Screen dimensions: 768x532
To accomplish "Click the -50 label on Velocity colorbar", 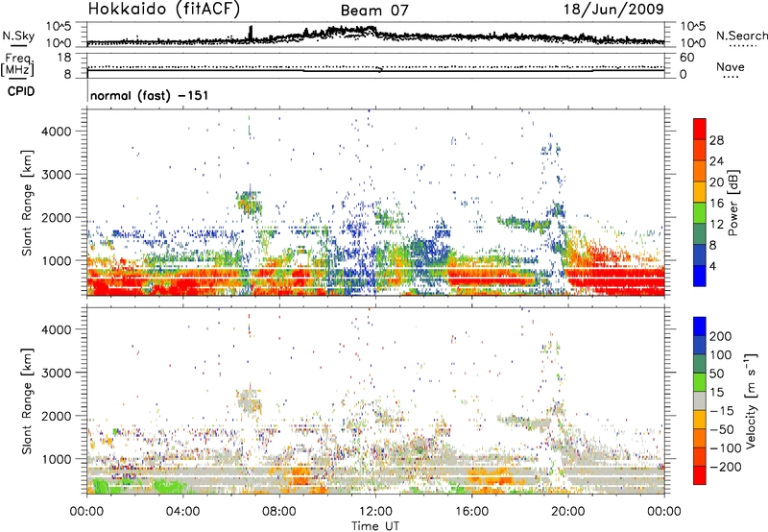I will 721,429.
